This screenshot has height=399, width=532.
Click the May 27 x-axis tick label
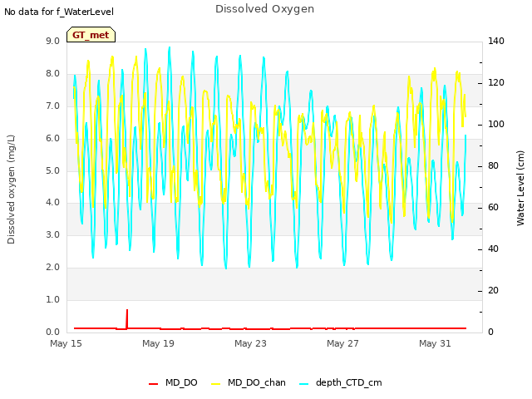click(x=342, y=343)
